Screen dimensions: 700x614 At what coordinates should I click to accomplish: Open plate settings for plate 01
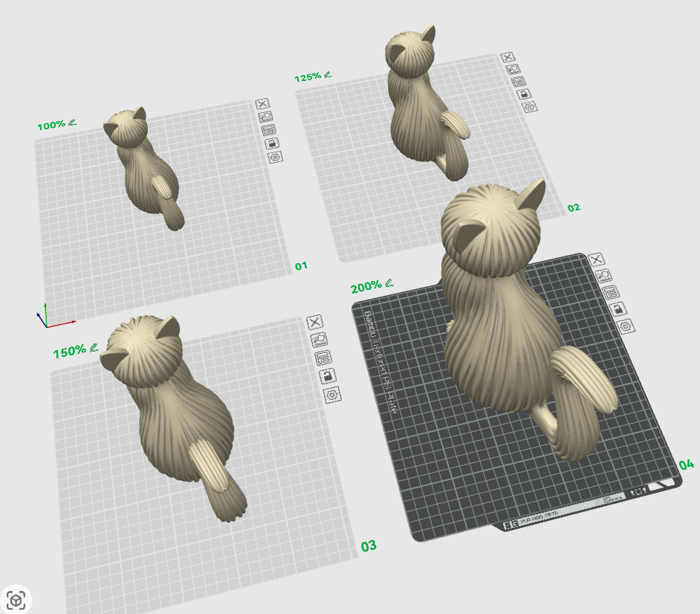pos(276,157)
